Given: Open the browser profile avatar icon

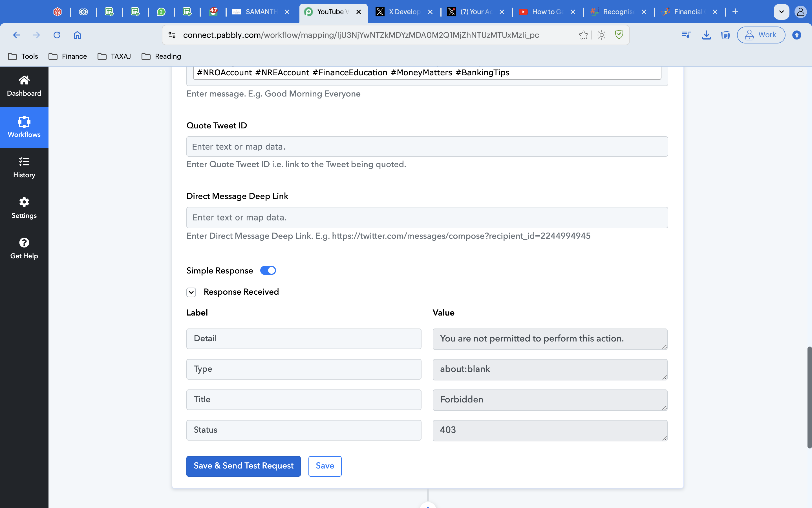Looking at the screenshot, I should click(801, 12).
